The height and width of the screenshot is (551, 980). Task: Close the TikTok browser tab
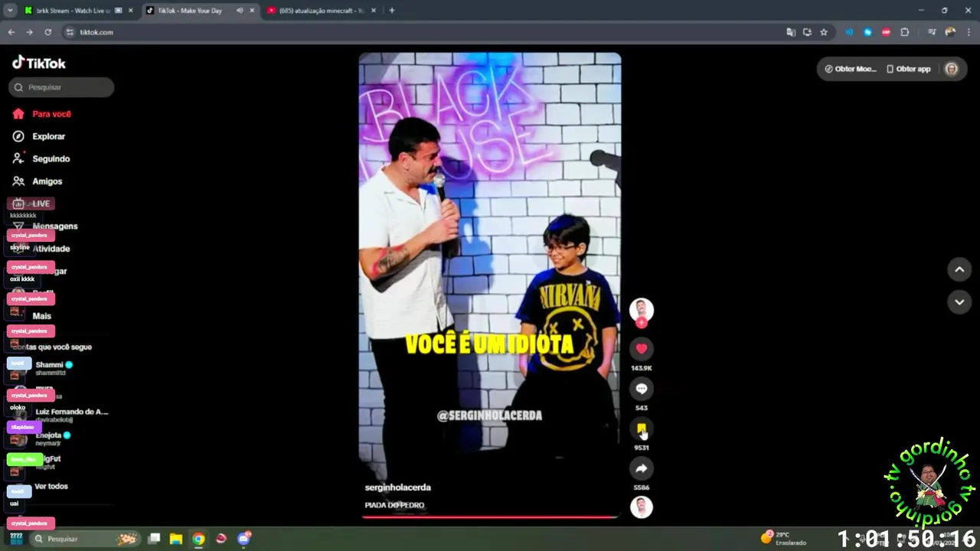[x=252, y=11]
